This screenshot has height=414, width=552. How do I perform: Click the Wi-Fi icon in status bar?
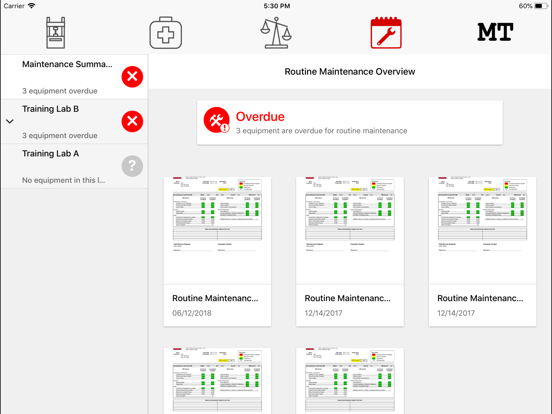tap(32, 6)
